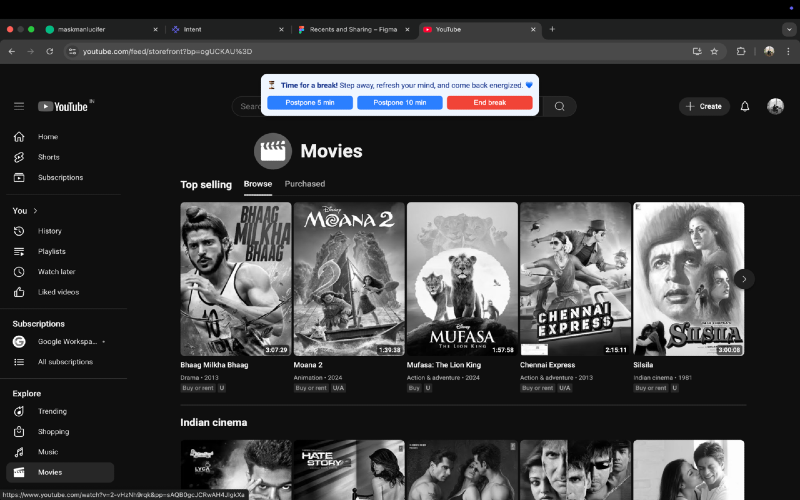The width and height of the screenshot is (800, 500).
Task: Open the Chrome tab search dropdown
Action: coord(789,30)
